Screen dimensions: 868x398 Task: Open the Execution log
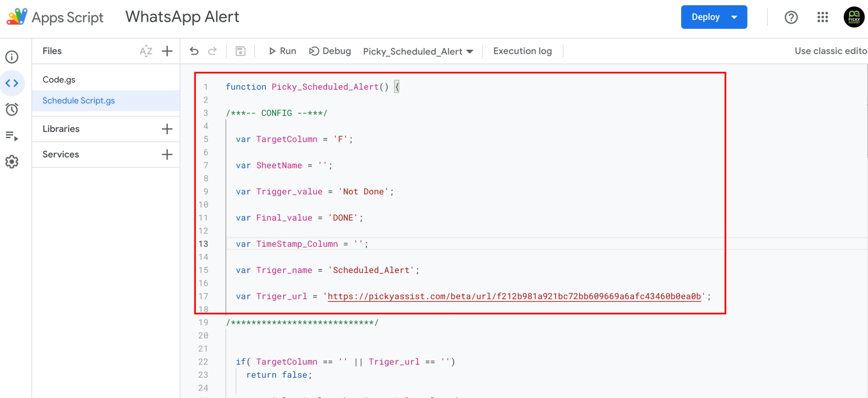click(522, 51)
